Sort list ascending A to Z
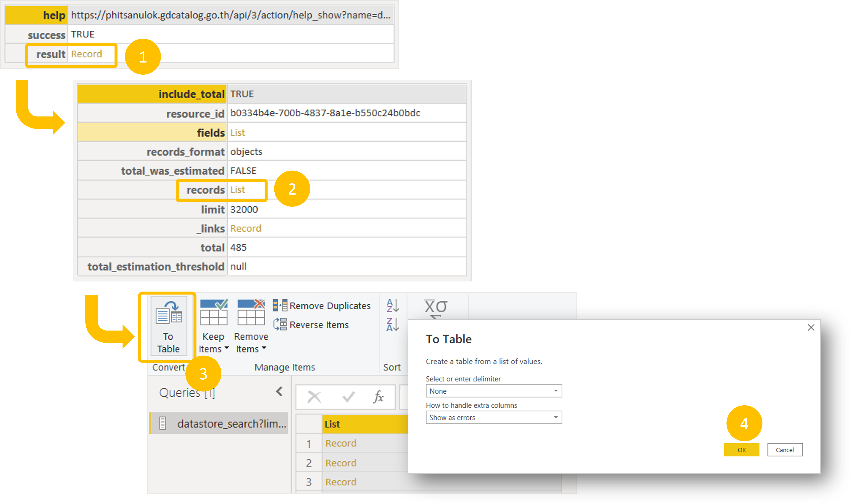The height and width of the screenshot is (504, 851). pos(392,306)
